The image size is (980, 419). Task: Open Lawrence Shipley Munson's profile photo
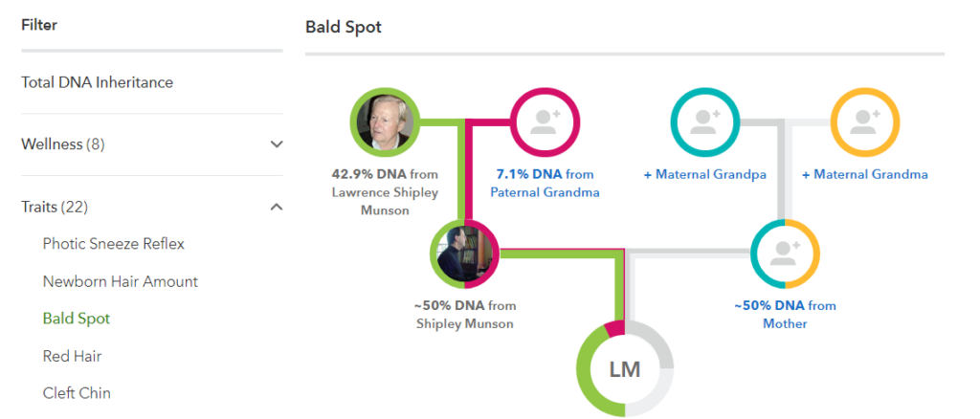point(385,121)
